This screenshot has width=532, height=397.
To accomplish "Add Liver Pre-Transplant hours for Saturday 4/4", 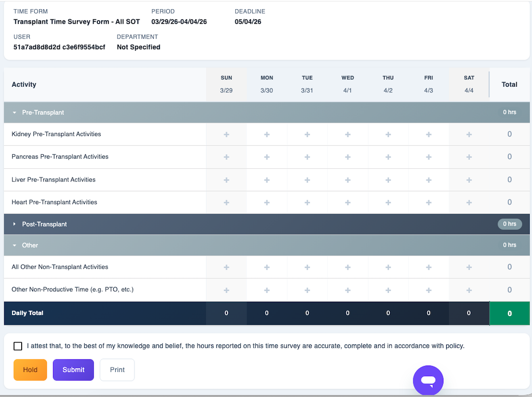I will 469,179.
